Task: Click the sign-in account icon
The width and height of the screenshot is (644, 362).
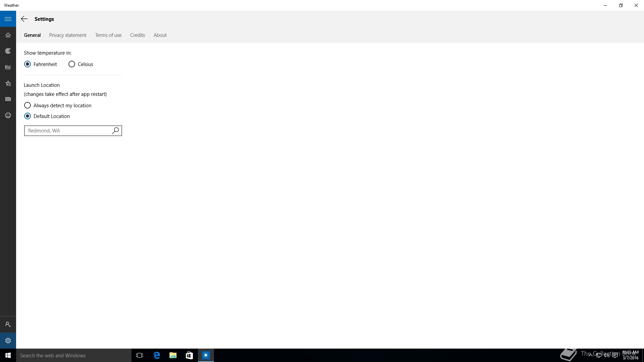Action: tap(8, 324)
